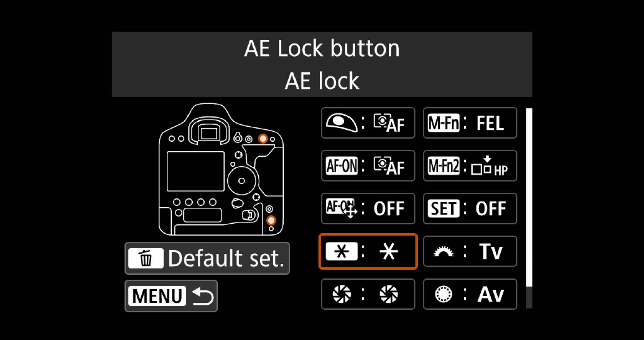Select the shutter button half-press AF setting
This screenshot has height=340, width=644.
click(x=368, y=123)
